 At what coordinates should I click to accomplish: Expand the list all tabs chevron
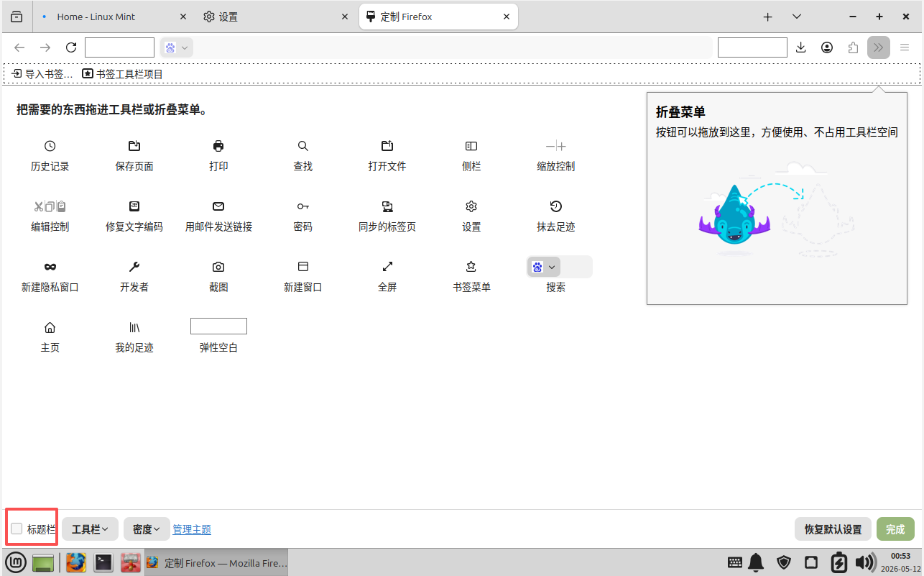(797, 17)
